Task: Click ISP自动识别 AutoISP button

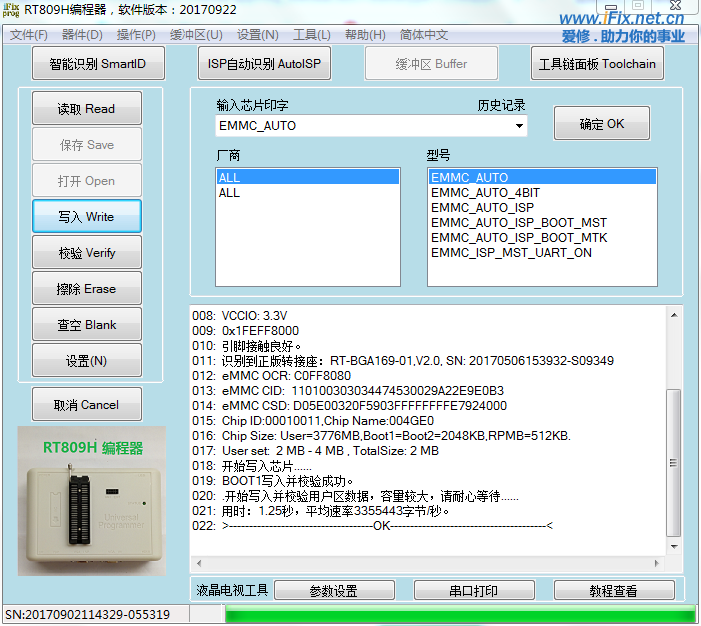Action: pyautogui.click(x=264, y=64)
